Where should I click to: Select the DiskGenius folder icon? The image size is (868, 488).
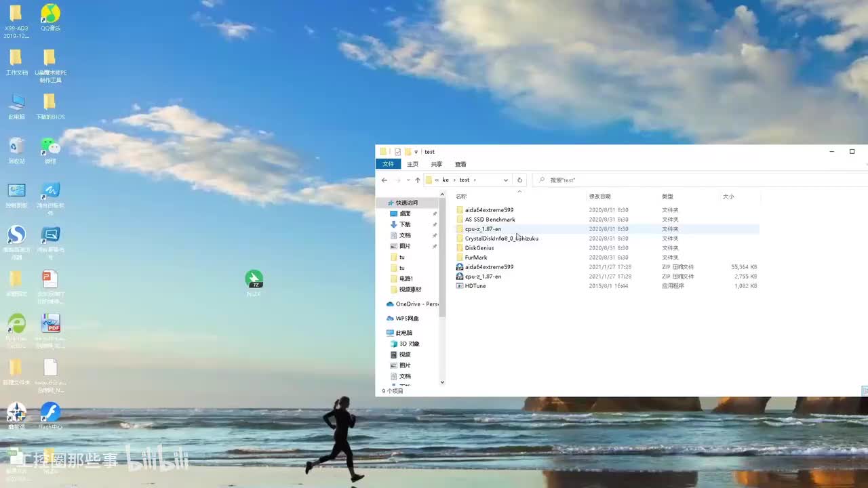[x=460, y=248]
